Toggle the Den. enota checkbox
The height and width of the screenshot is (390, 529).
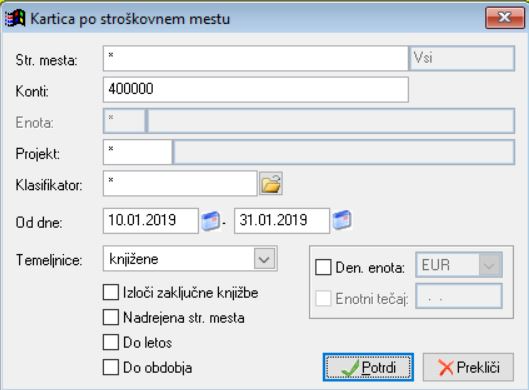coord(323,268)
